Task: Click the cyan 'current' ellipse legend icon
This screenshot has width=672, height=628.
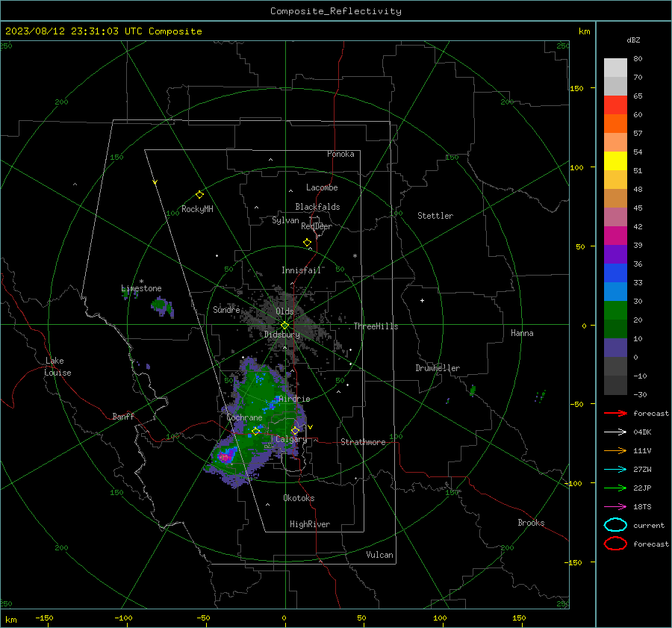Action: click(x=615, y=525)
